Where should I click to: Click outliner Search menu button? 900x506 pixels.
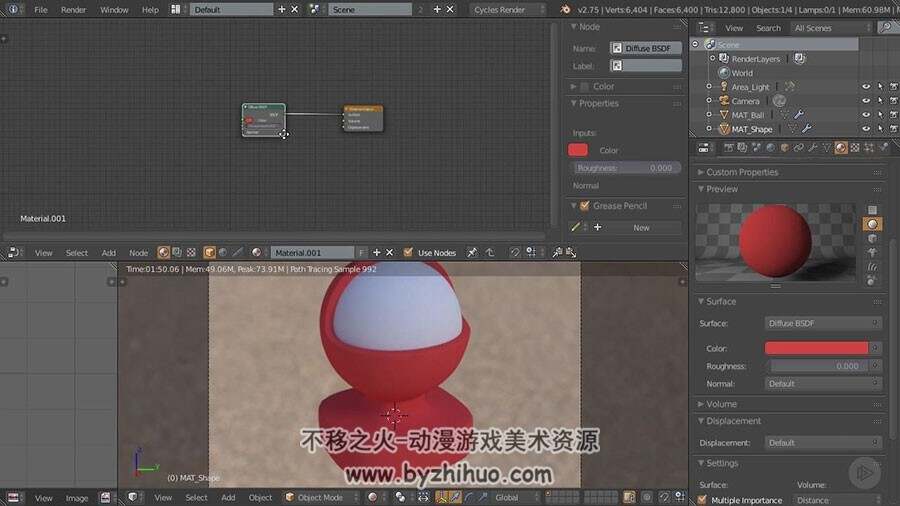tap(768, 28)
